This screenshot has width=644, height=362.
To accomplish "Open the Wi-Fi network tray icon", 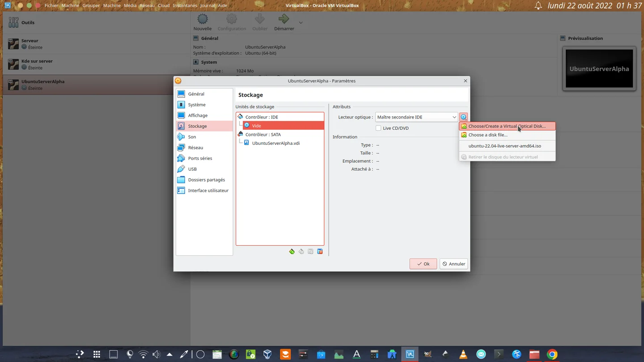I will click(143, 354).
